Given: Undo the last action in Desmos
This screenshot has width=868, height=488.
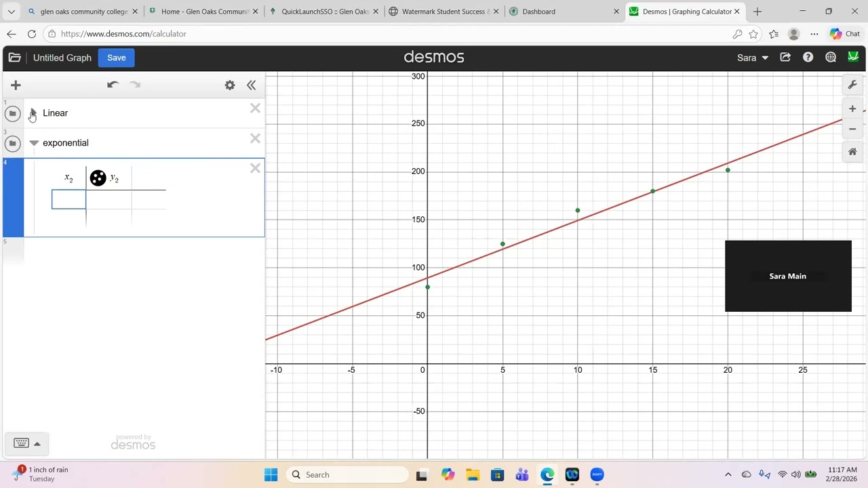Looking at the screenshot, I should click(113, 85).
